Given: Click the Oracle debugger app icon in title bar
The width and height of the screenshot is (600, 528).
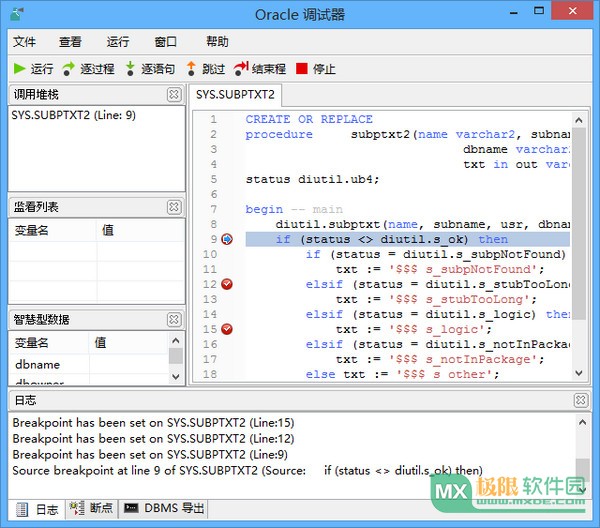Looking at the screenshot, I should (17, 15).
